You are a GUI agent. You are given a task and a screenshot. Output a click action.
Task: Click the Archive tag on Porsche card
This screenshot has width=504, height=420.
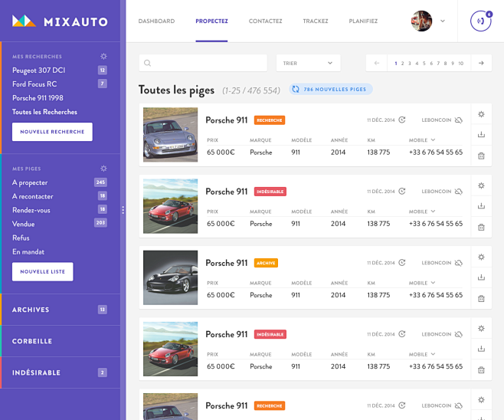(x=266, y=263)
